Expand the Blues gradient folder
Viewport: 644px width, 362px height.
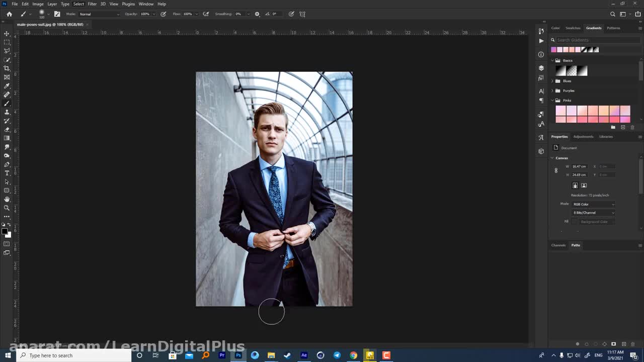coord(552,81)
